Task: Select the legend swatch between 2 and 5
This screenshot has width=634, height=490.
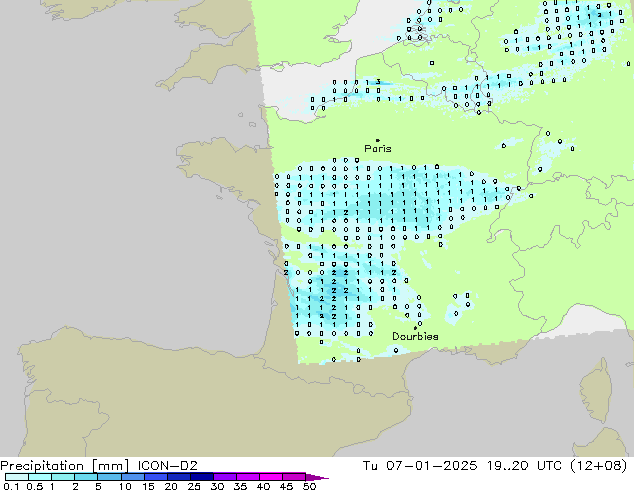Action: [x=86, y=477]
